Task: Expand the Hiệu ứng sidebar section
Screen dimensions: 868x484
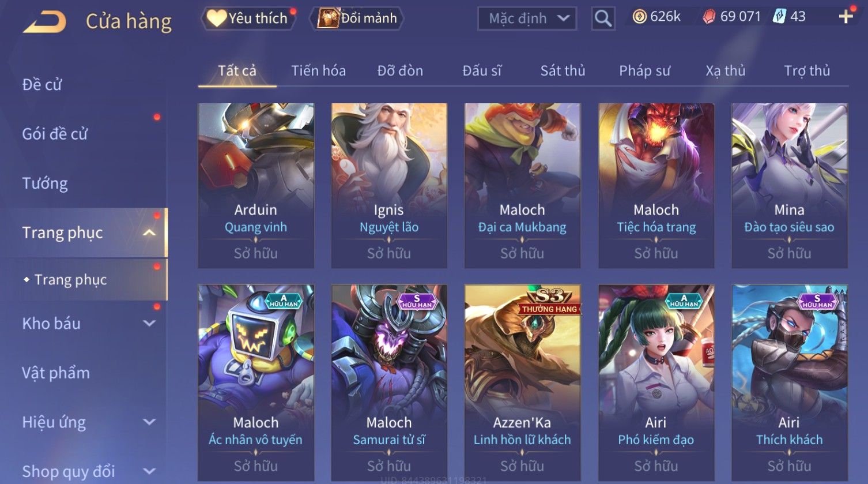Action: [x=149, y=422]
